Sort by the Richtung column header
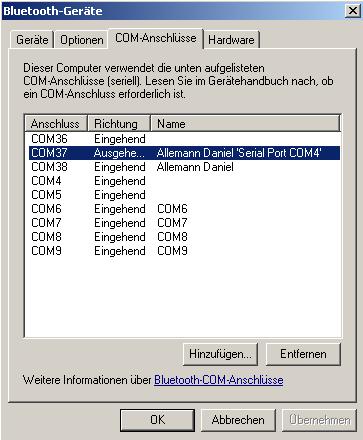Image resolution: width=363 pixels, height=440 pixels. (119, 124)
